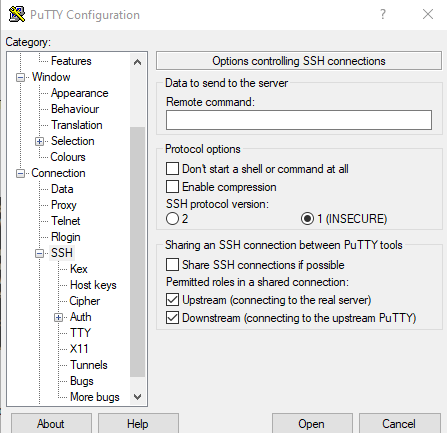Image resolution: width=447 pixels, height=433 pixels.
Task: Click the Remote command input field
Action: tap(299, 120)
